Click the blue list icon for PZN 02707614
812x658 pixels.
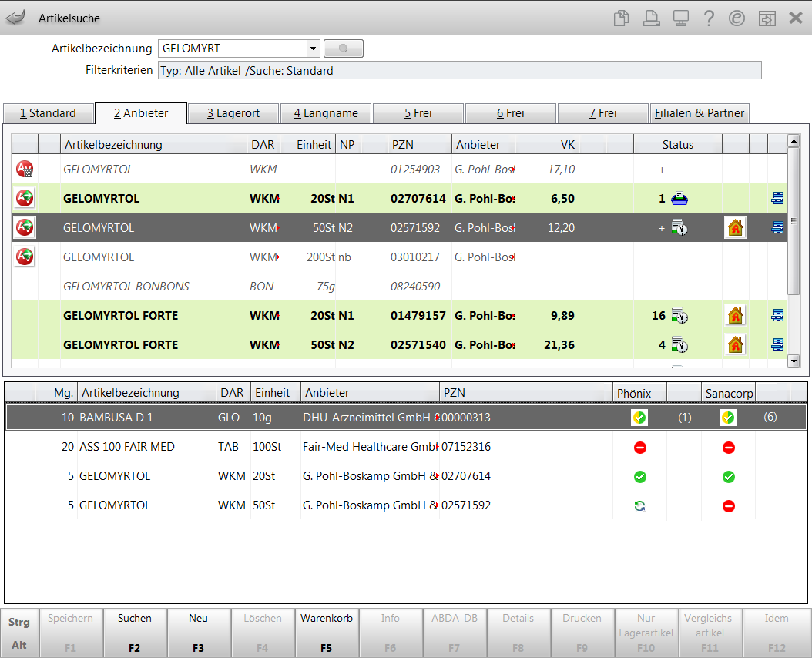pos(777,199)
